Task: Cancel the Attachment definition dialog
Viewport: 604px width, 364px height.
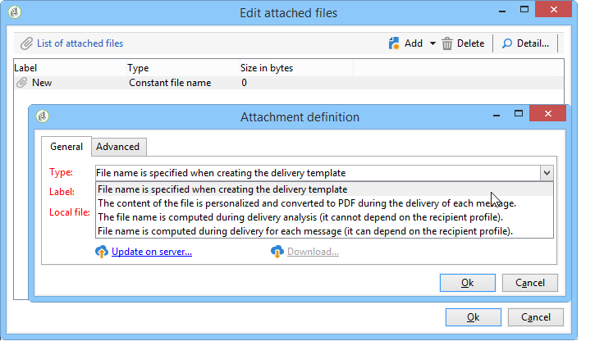Action: pyautogui.click(x=530, y=283)
